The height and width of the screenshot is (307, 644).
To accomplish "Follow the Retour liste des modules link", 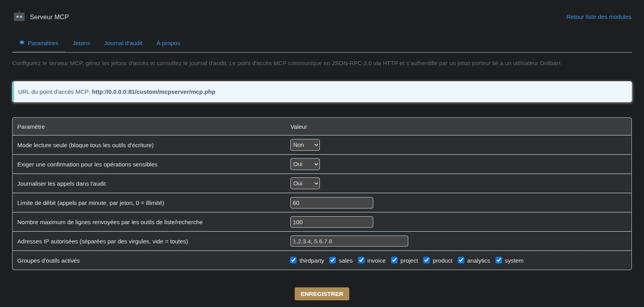I will (x=599, y=17).
